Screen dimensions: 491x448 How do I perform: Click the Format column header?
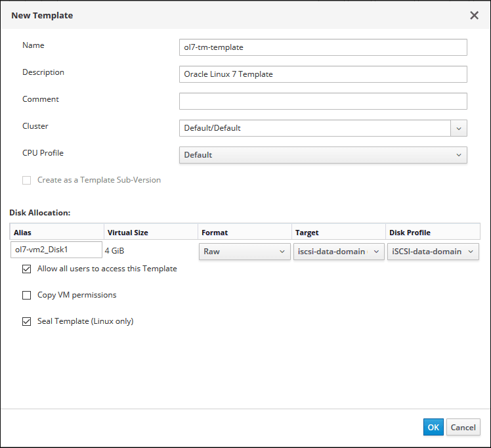tap(244, 232)
